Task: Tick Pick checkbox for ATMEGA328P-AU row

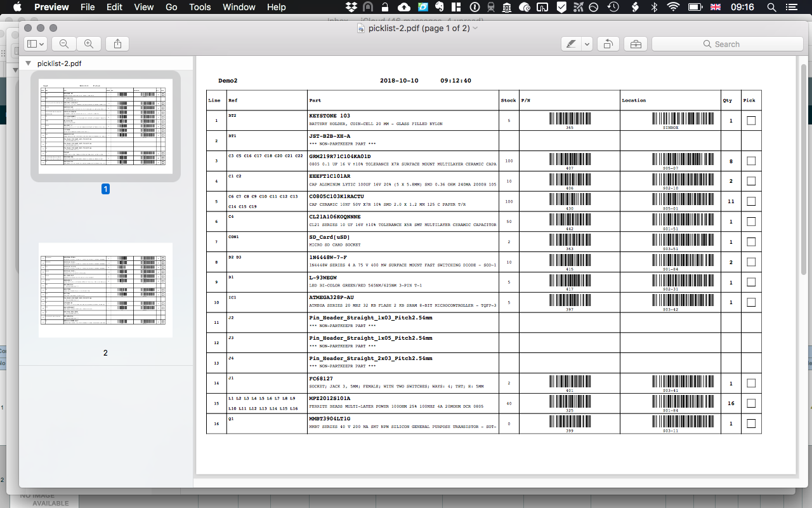Action: click(x=751, y=302)
